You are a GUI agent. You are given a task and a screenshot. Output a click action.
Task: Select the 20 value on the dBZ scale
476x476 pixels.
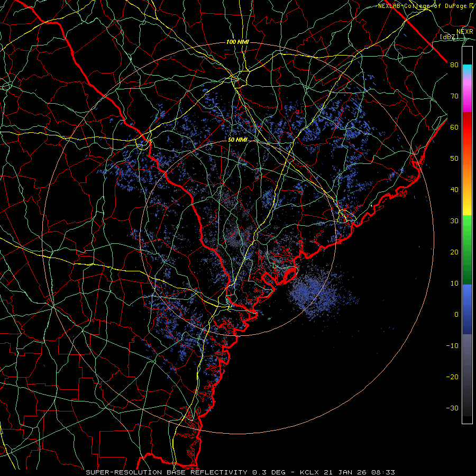coord(454,252)
